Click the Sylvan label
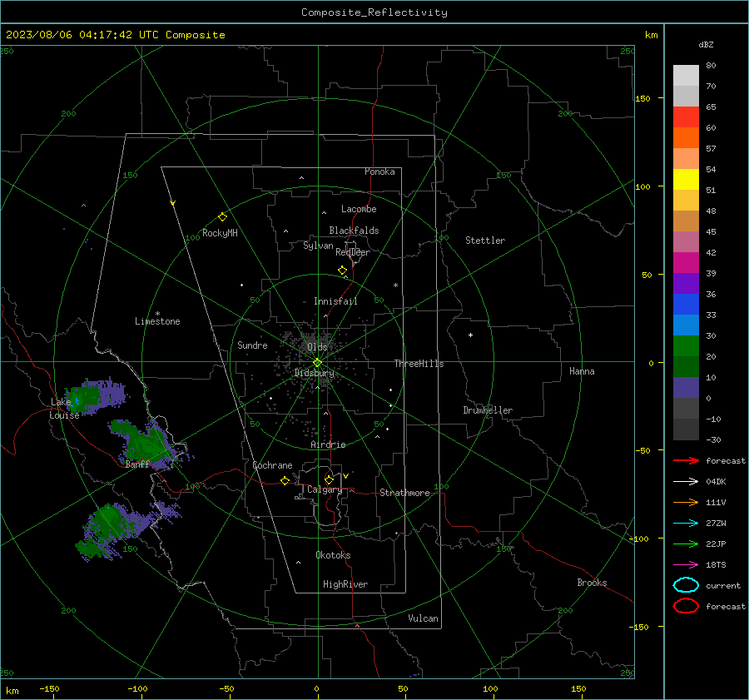Viewport: 749px width, 700px height. [x=318, y=246]
